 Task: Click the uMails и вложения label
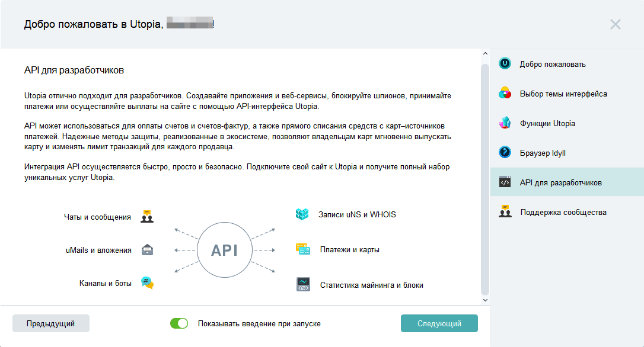coord(98,250)
